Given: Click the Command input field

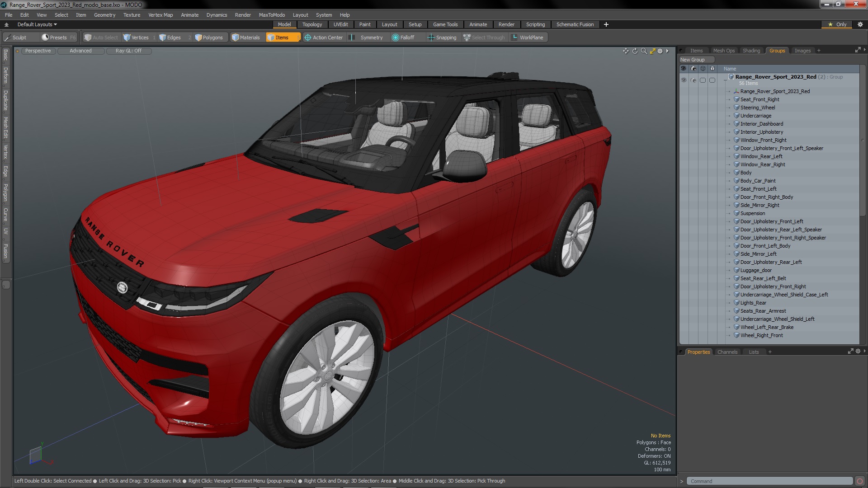Looking at the screenshot, I should pyautogui.click(x=769, y=481).
